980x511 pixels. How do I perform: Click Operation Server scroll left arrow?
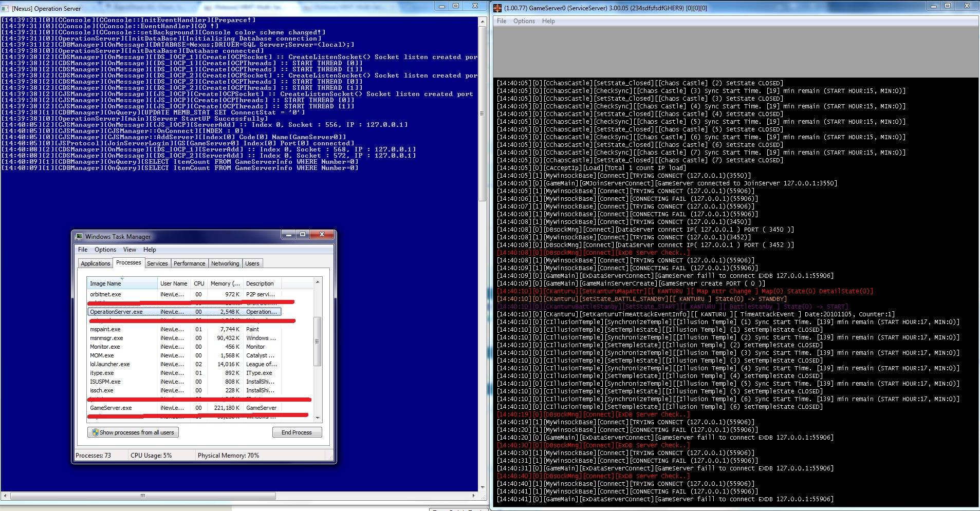(x=5, y=496)
